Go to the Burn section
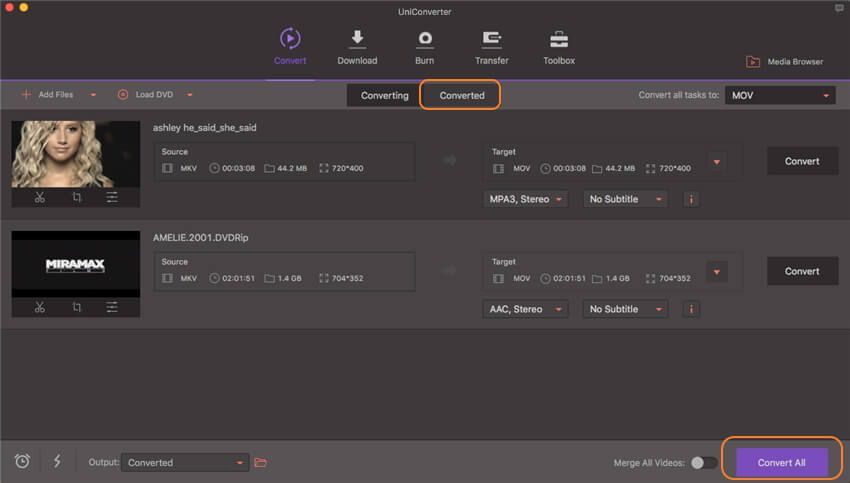The height and width of the screenshot is (483, 850). [424, 47]
